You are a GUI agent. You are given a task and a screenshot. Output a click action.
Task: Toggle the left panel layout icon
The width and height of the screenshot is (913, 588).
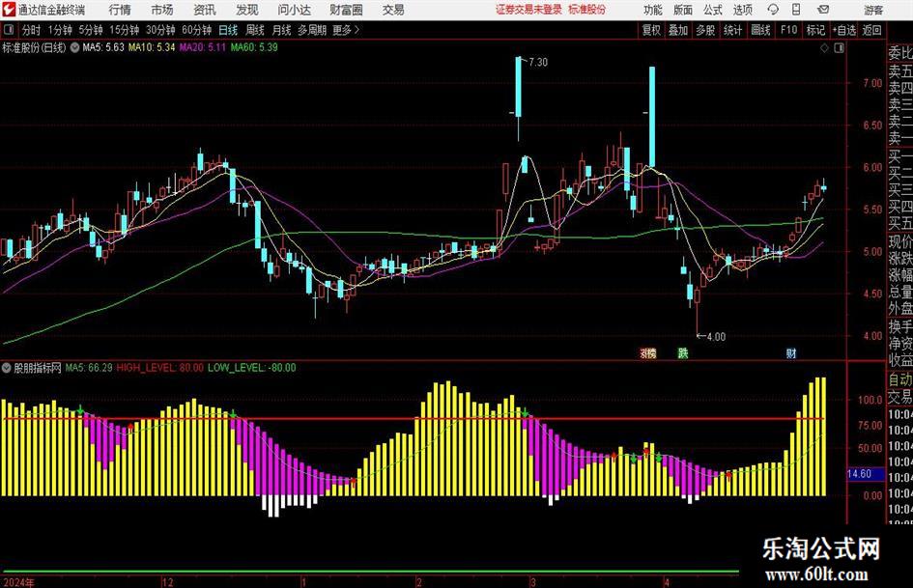[x=8, y=30]
